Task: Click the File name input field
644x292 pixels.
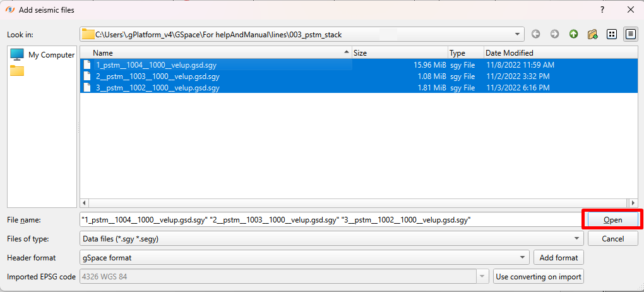Action: [x=331, y=220]
